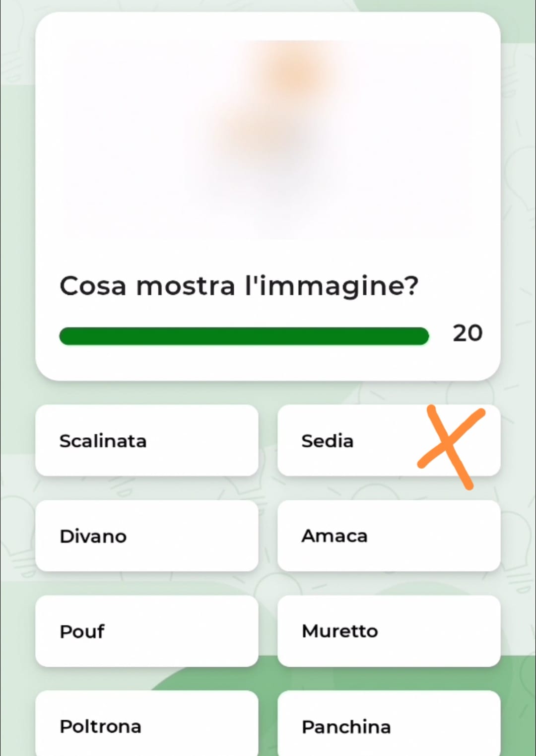The image size is (536, 756).
Task: Pick the Divano option
Action: (x=146, y=536)
